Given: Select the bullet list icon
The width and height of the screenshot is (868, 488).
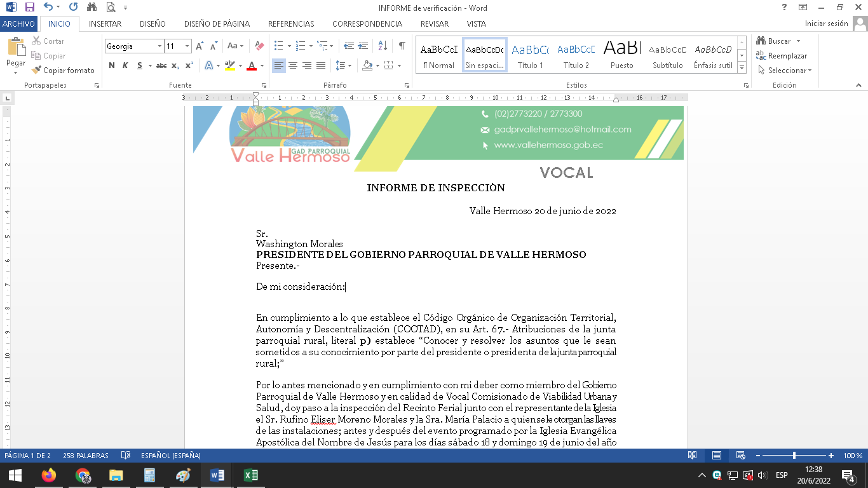Looking at the screenshot, I should click(x=278, y=46).
